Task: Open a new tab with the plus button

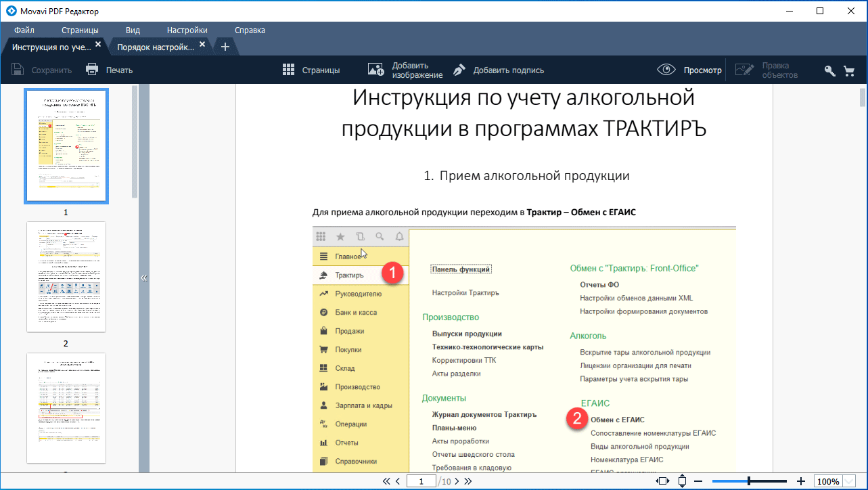Action: coord(225,47)
